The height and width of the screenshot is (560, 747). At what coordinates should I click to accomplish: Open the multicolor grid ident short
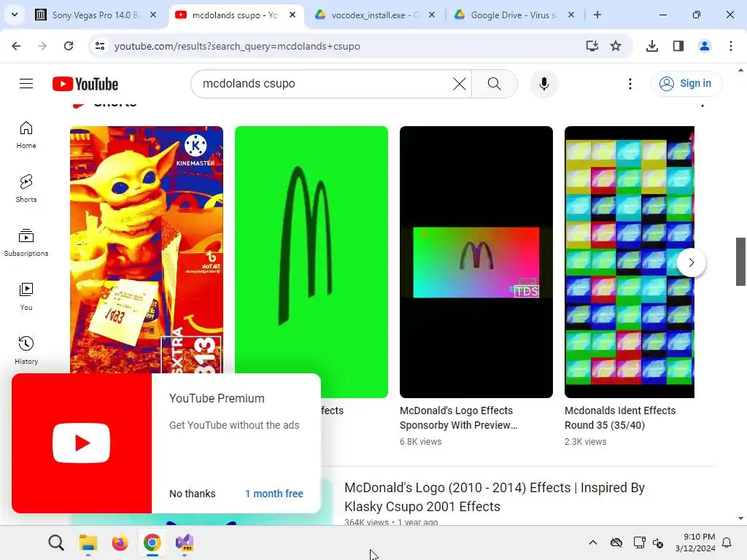630,262
